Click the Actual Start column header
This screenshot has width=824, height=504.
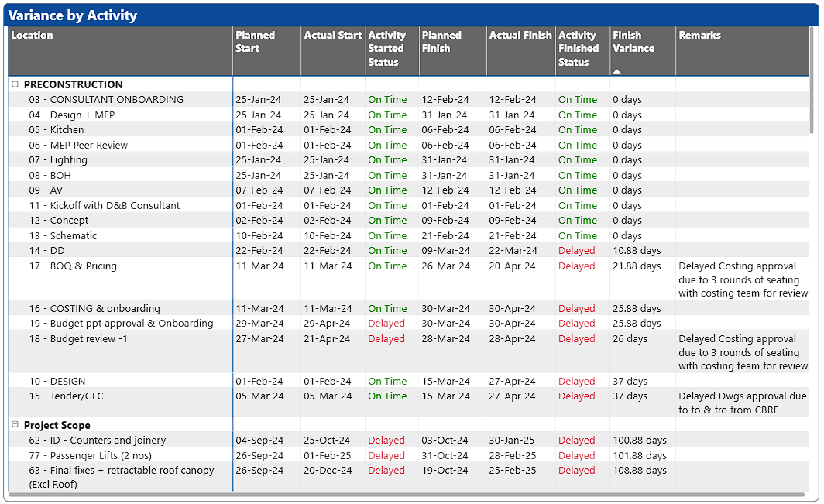(x=332, y=36)
